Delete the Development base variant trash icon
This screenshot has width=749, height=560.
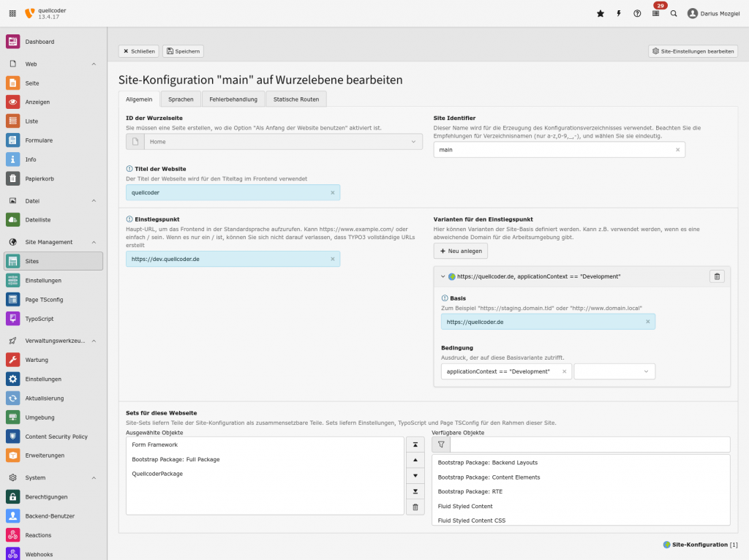click(717, 276)
